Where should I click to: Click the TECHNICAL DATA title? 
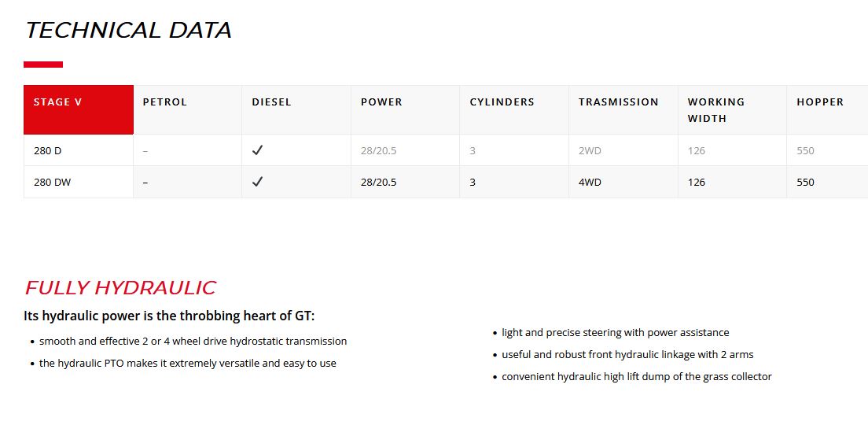(x=128, y=30)
